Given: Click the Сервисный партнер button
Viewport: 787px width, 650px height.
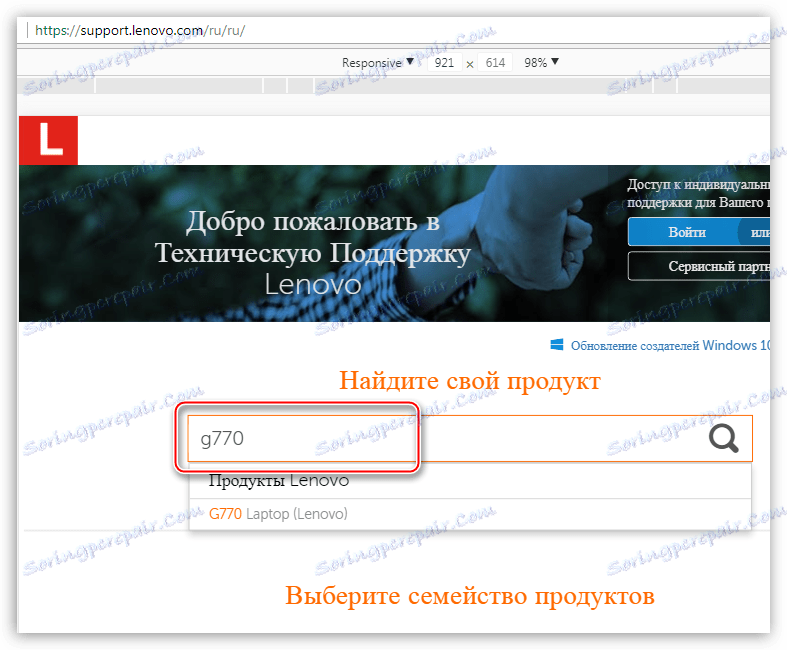Looking at the screenshot, I should pyautogui.click(x=699, y=266).
